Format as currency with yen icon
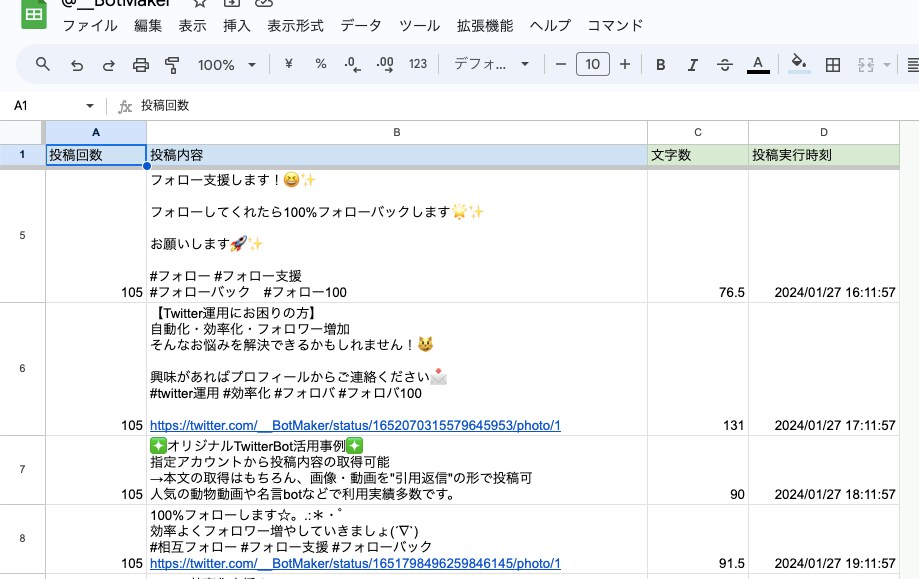Image resolution: width=919 pixels, height=579 pixels. pyautogui.click(x=288, y=64)
